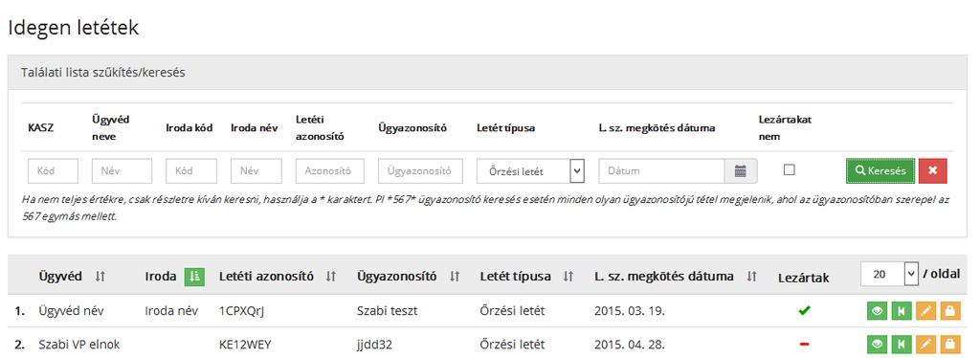980x358 pixels.
Task: Open the items per page dropdown
Action: (889, 274)
